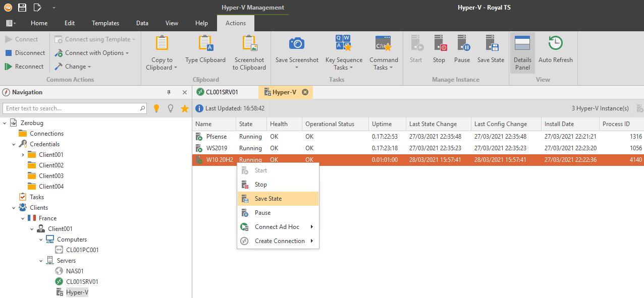The image size is (644, 298).
Task: Click the new document icon in title bar
Action: point(37,8)
